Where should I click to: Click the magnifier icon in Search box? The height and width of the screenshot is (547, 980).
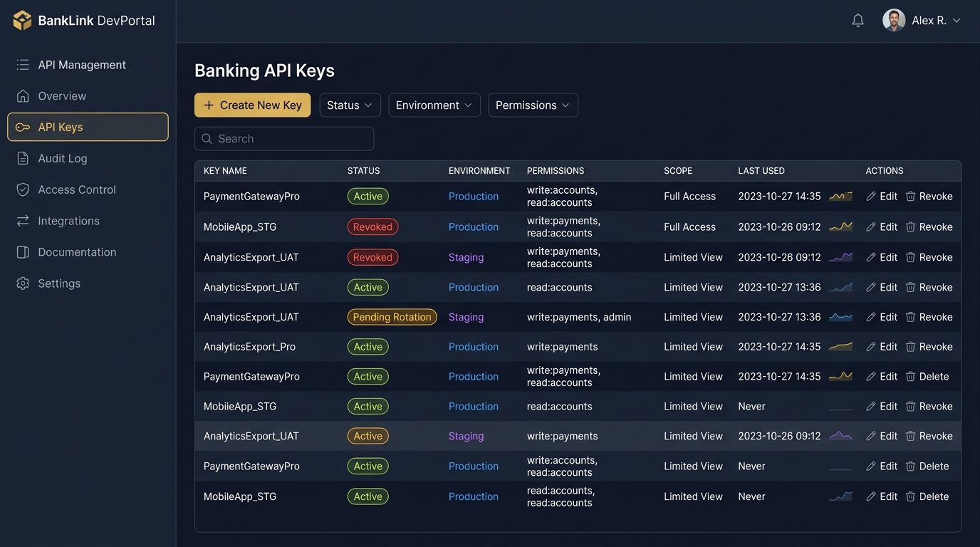pyautogui.click(x=207, y=139)
